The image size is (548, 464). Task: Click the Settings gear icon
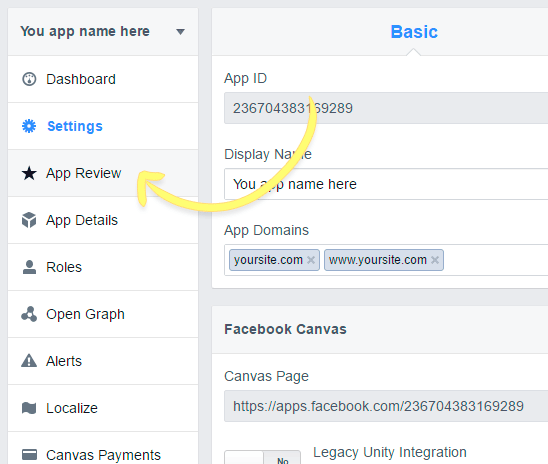[29, 126]
